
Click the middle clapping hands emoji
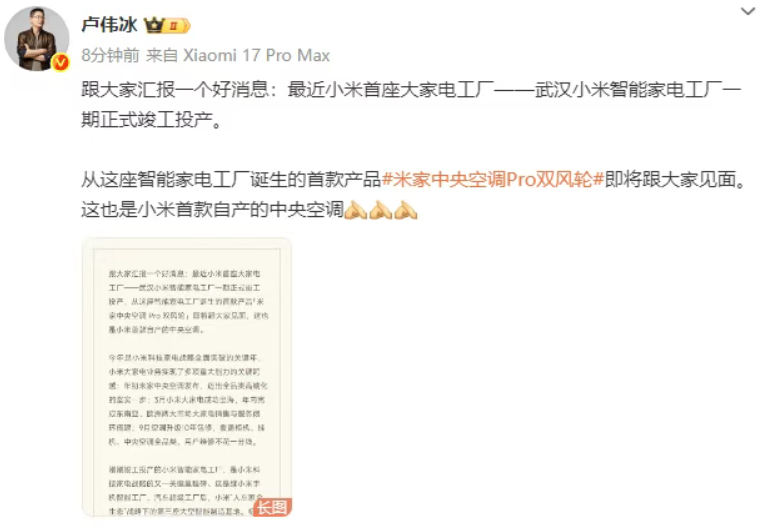pos(381,210)
